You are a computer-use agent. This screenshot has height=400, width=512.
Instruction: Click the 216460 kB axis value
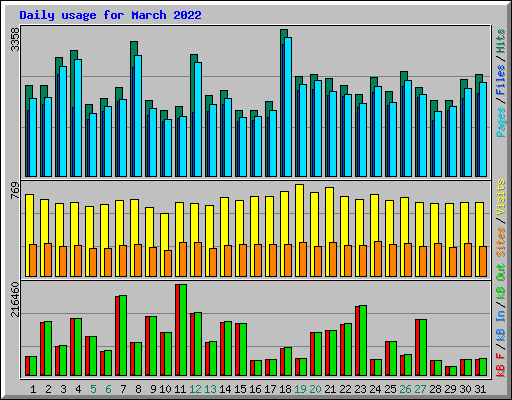[15, 299]
